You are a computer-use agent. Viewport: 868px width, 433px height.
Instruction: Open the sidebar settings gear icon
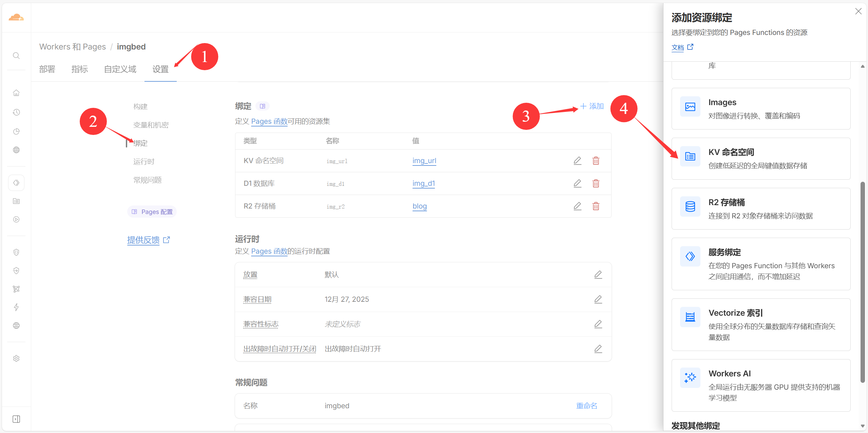[16, 358]
